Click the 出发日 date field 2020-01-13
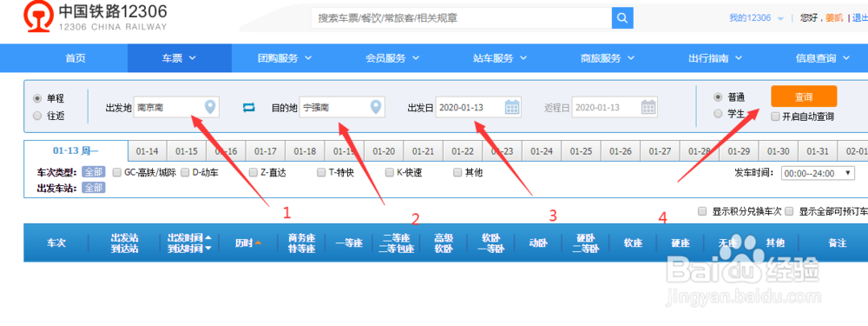This screenshot has width=868, height=326. click(x=478, y=108)
